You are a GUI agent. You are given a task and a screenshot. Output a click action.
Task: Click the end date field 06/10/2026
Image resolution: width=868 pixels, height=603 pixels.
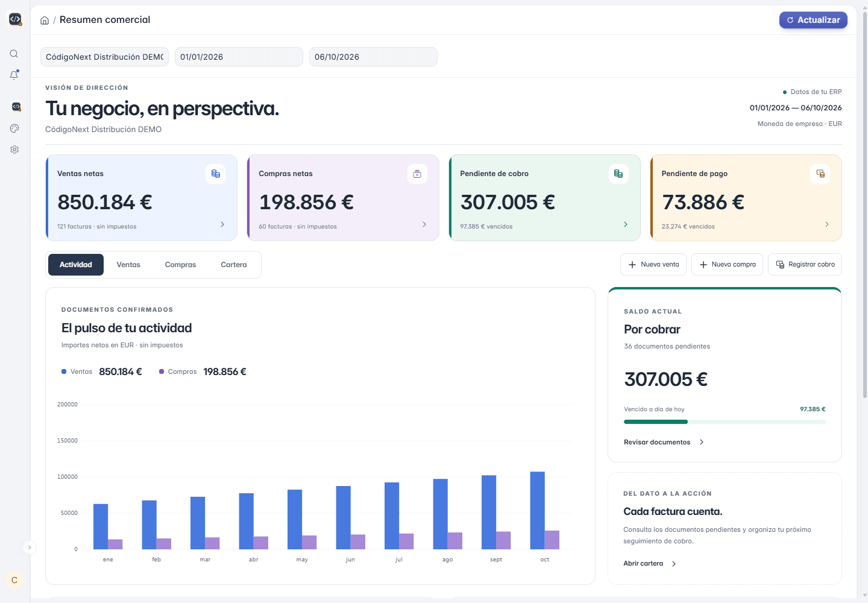pyautogui.click(x=373, y=57)
